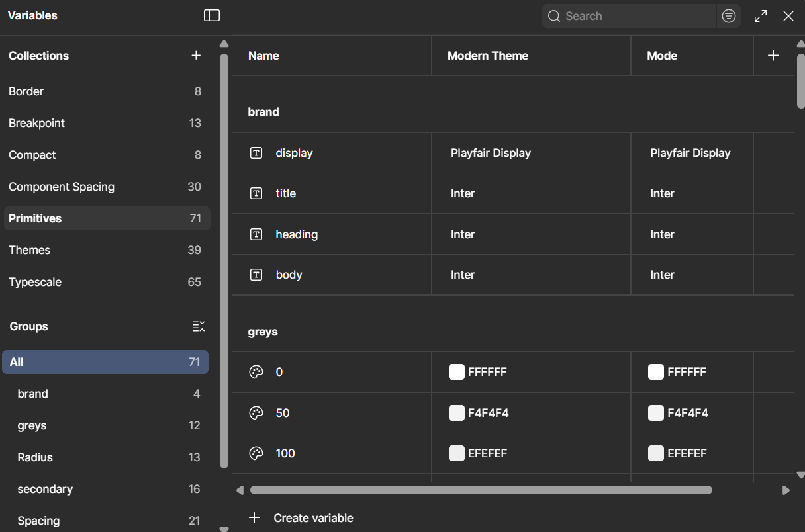The width and height of the screenshot is (805, 532).
Task: Collapse all groups using the Groups list icon
Action: pyautogui.click(x=198, y=326)
